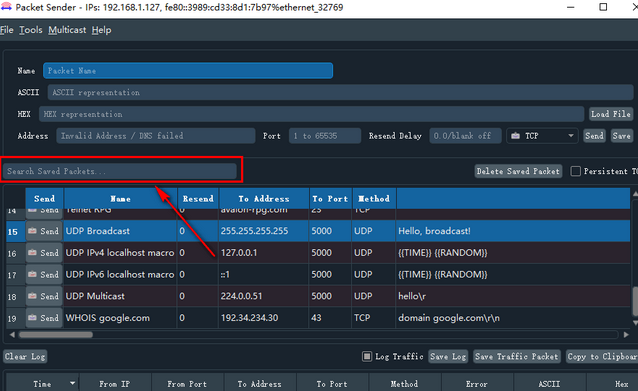Select the 127.0.0.1 address cell
Image resolution: width=638 pixels, height=391 pixels.
pyautogui.click(x=264, y=253)
